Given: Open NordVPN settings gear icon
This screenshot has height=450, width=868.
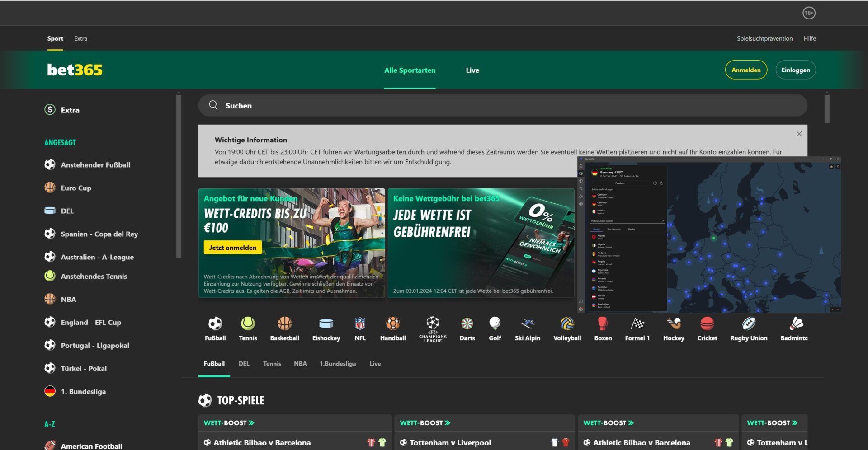Looking at the screenshot, I should (x=581, y=309).
